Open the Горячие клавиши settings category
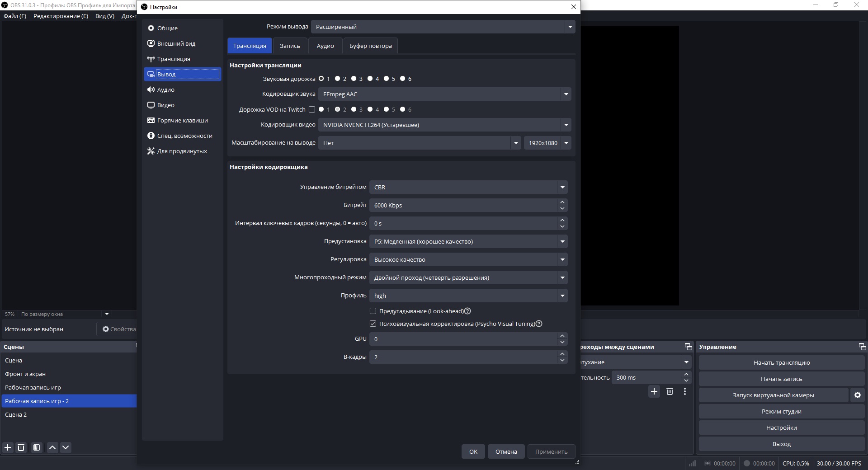 [182, 120]
